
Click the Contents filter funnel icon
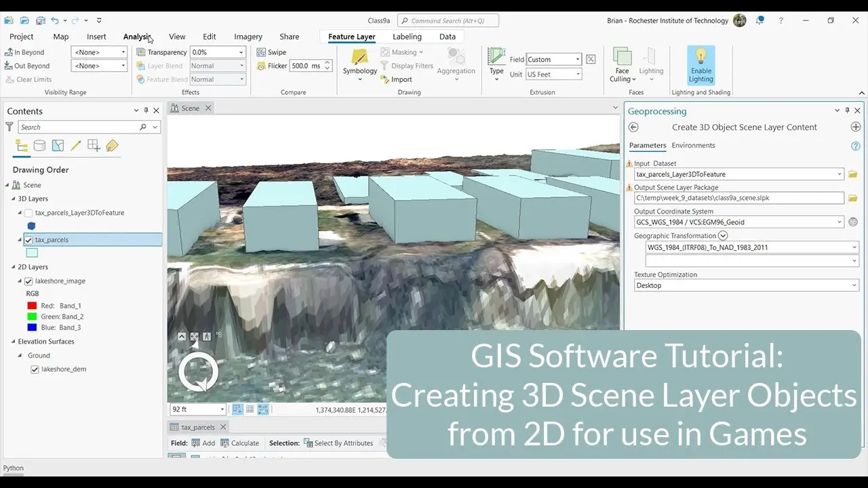(9, 127)
